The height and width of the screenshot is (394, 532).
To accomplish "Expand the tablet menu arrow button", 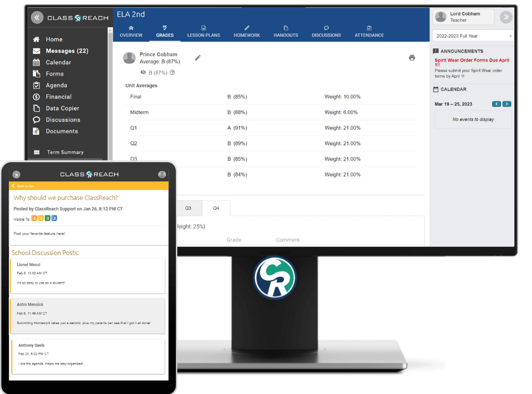I will tap(16, 174).
